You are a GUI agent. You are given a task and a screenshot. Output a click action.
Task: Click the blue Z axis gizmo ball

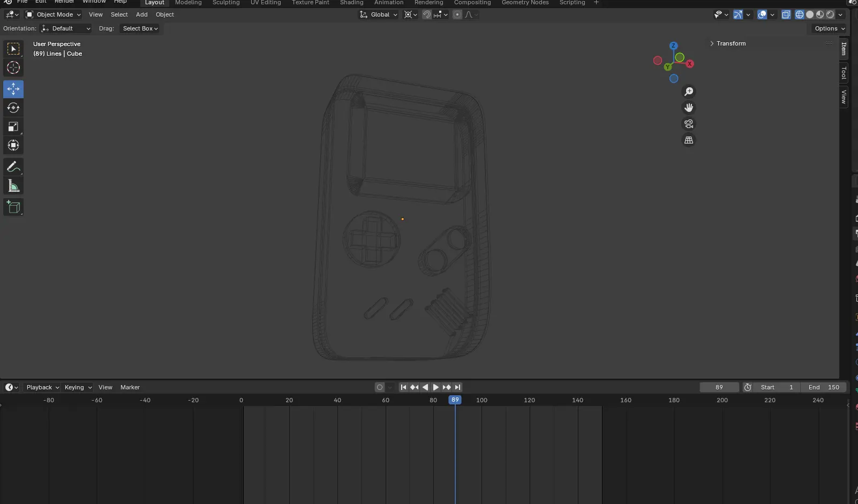[x=674, y=46]
